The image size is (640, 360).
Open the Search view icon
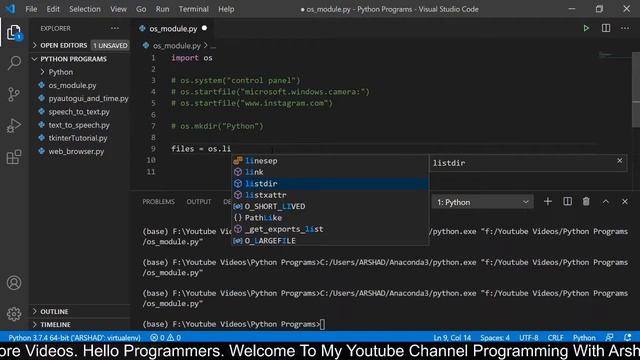tap(14, 63)
